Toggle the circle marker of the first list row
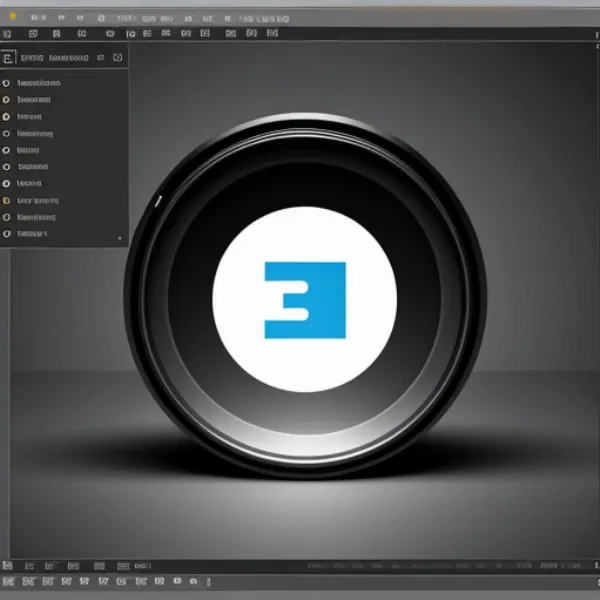The height and width of the screenshot is (600, 600). [6, 83]
